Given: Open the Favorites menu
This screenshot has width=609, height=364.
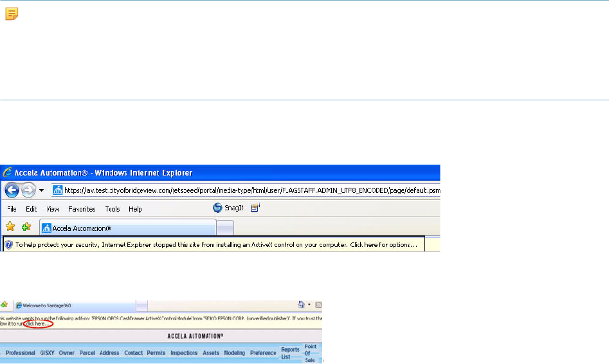Looking at the screenshot, I should point(82,209).
